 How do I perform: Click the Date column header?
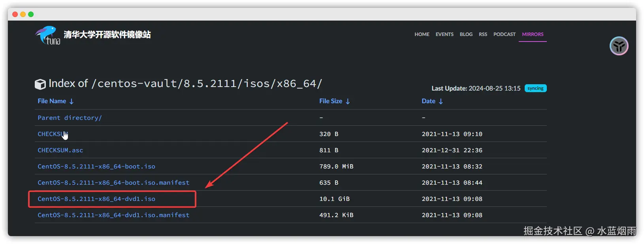(x=428, y=101)
